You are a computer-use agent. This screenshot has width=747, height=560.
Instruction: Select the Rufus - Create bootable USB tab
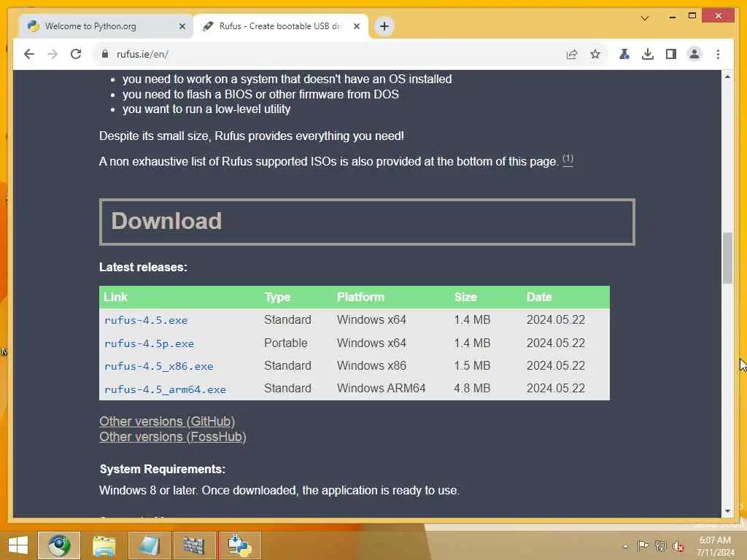[280, 26]
